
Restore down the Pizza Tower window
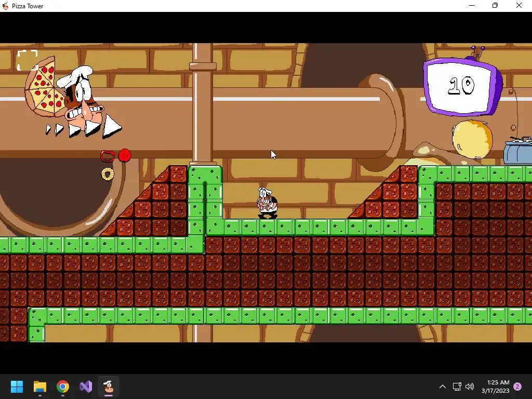[495, 6]
